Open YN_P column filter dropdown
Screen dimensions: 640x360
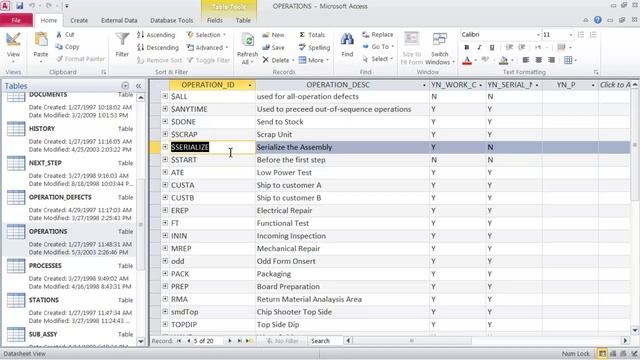coord(593,85)
